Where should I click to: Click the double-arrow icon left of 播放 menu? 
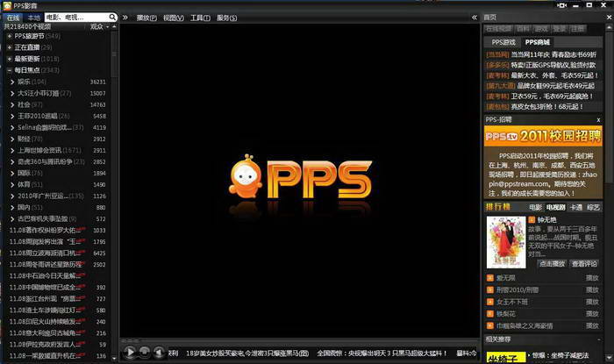(x=126, y=17)
